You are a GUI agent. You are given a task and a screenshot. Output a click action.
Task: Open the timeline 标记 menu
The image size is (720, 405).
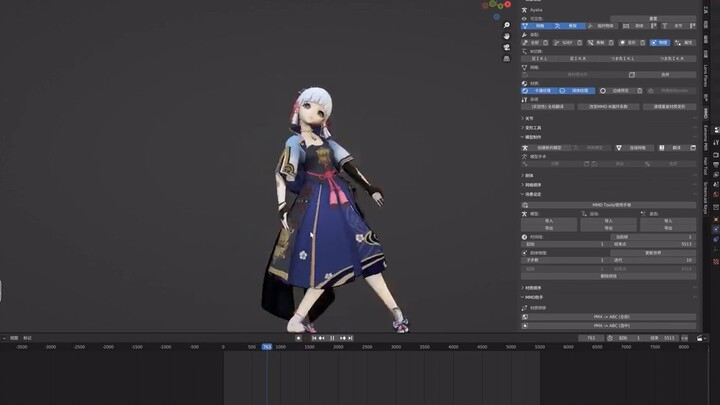[x=28, y=338]
